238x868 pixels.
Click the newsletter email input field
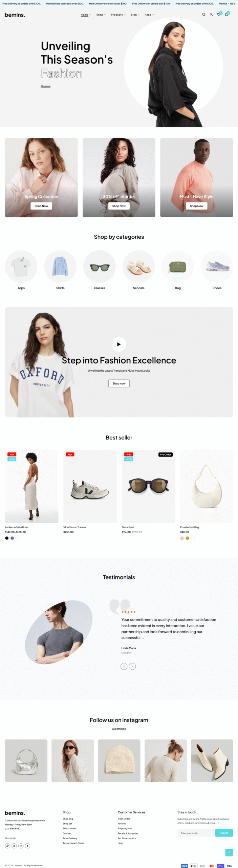[196, 833]
